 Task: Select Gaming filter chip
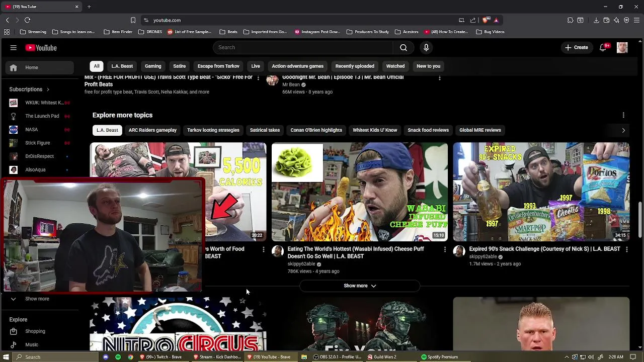pos(153,66)
